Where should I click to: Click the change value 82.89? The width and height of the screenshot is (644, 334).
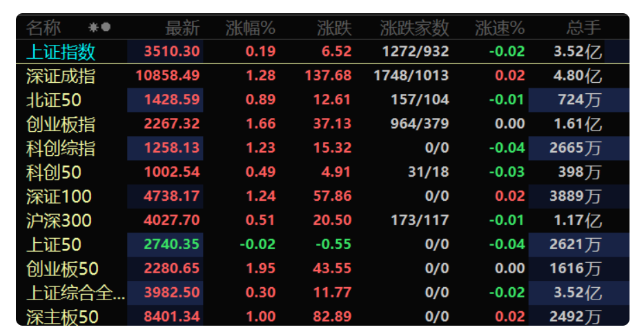[332, 316]
